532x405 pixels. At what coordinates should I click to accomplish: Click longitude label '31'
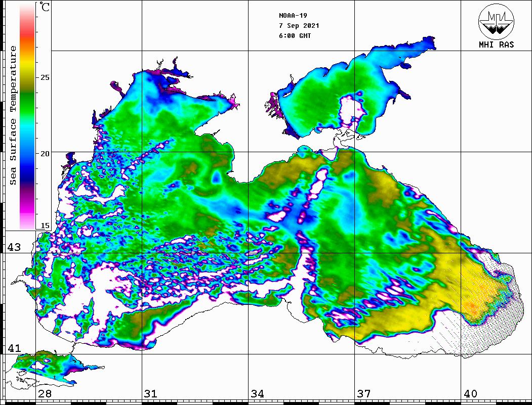click(151, 393)
